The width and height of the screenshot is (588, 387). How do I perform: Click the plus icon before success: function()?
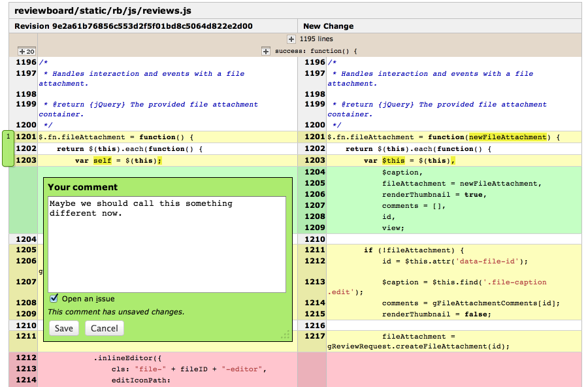265,50
